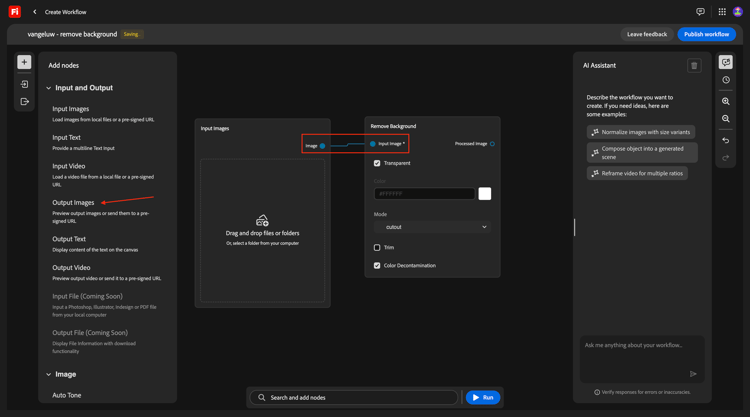Open the Mode cutout dropdown
This screenshot has height=417, width=750.
point(432,227)
